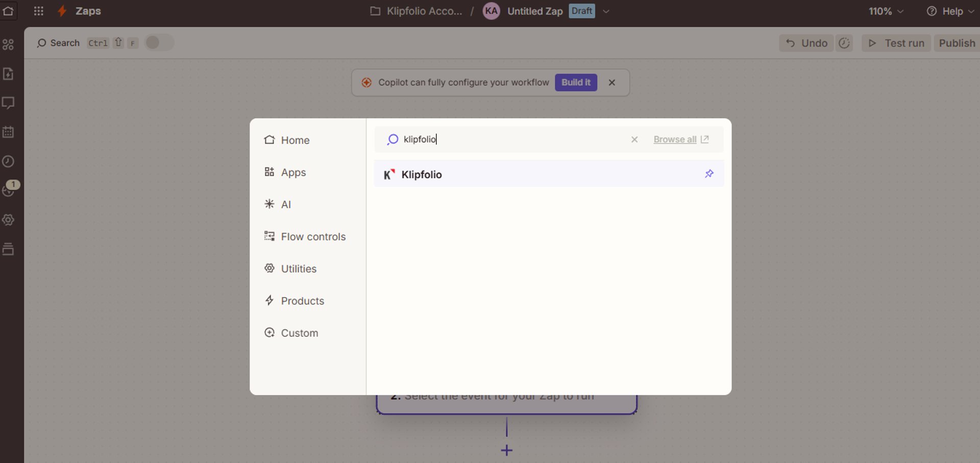Screen dimensions: 980x463
Task: Open the zoom level 110% dropdown
Action: click(886, 11)
